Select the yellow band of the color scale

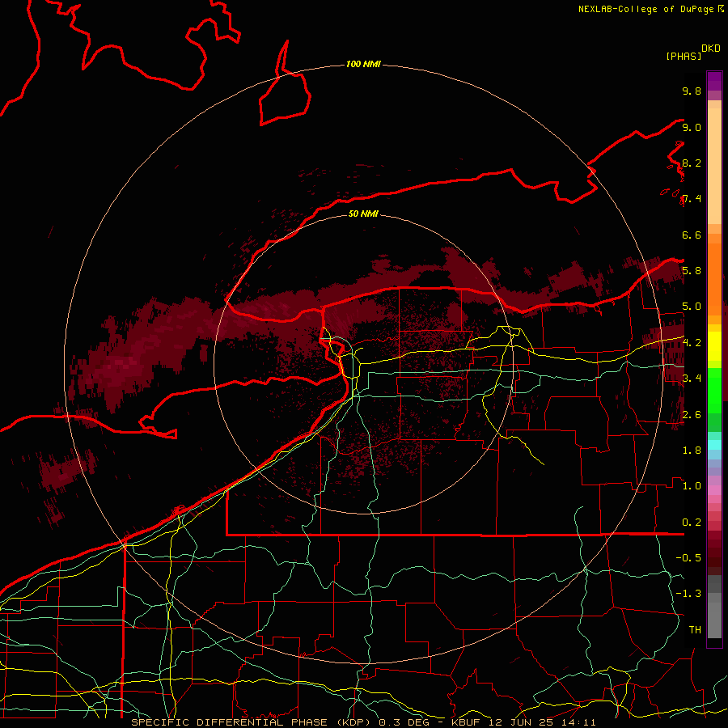coord(714,346)
